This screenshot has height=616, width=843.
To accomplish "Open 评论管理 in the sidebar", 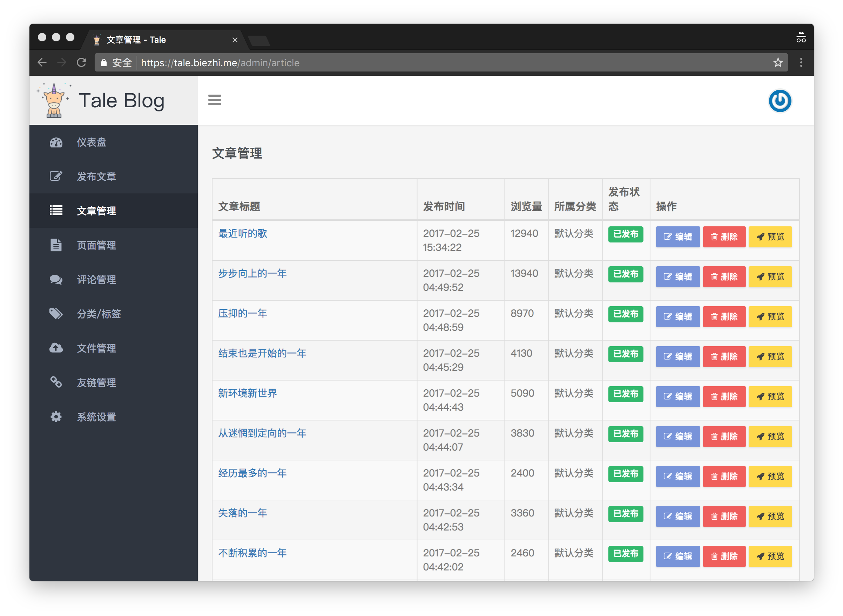I will [96, 280].
